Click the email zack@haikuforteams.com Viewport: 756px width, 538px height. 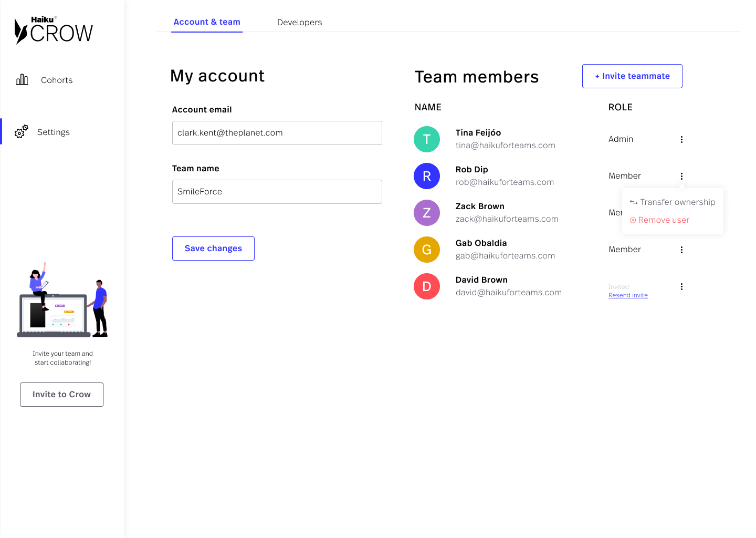click(x=507, y=219)
